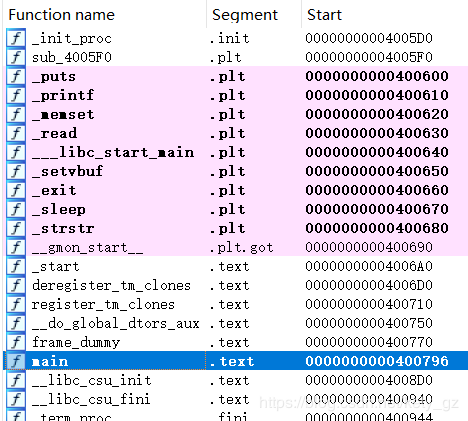Click the function icon for main
This screenshot has width=468, height=421.
pyautogui.click(x=16, y=361)
